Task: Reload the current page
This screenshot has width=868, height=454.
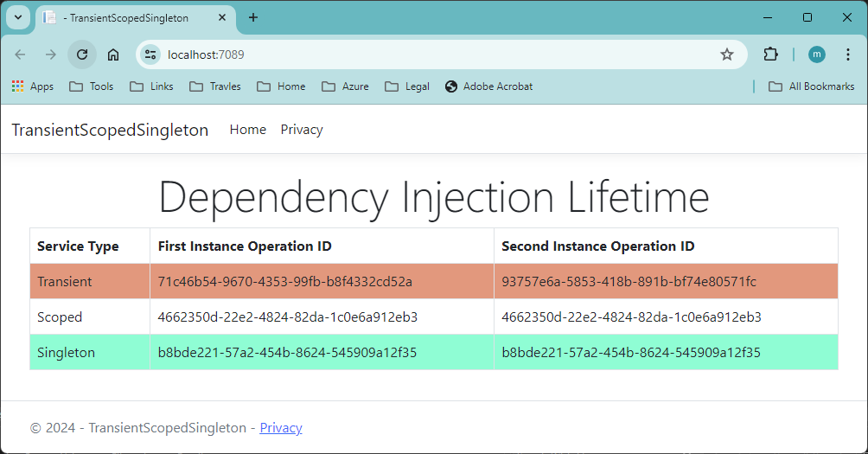Action: (82, 54)
